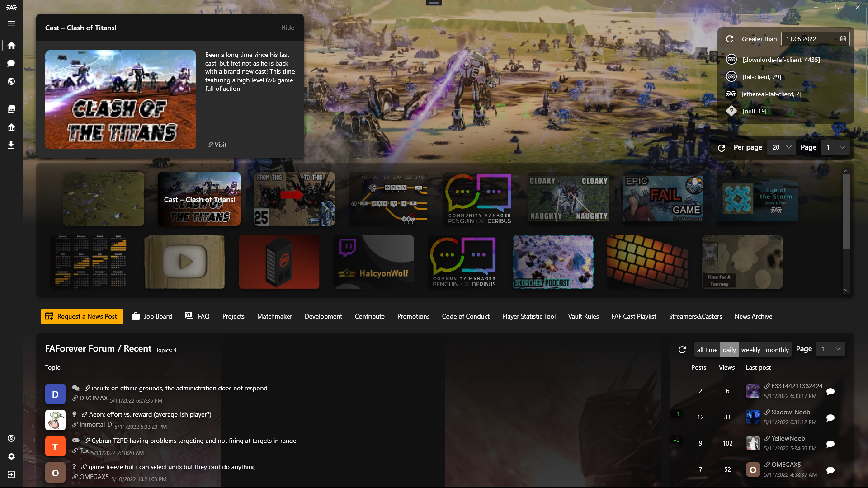
Task: Click the logout icon in sidebar
Action: point(11,474)
